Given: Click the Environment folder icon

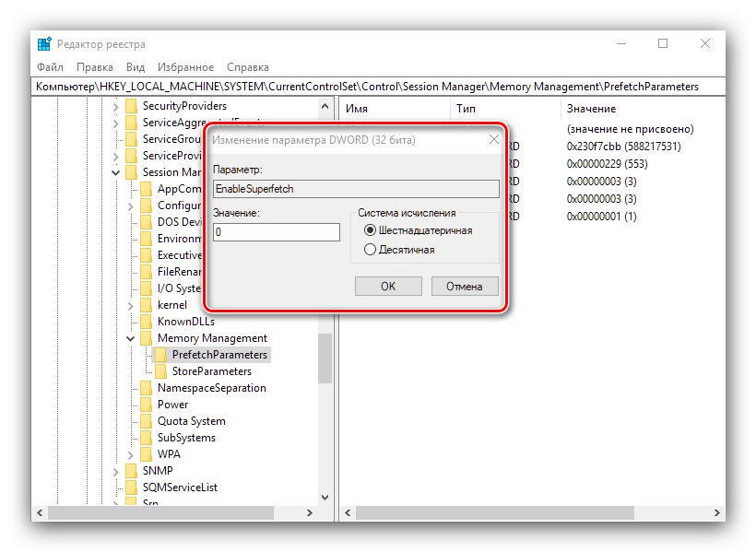Looking at the screenshot, I should click(x=146, y=239).
